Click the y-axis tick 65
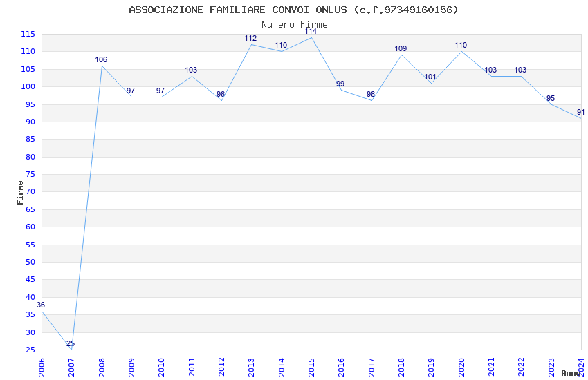Screen dimensions: 588x380 pos(30,209)
